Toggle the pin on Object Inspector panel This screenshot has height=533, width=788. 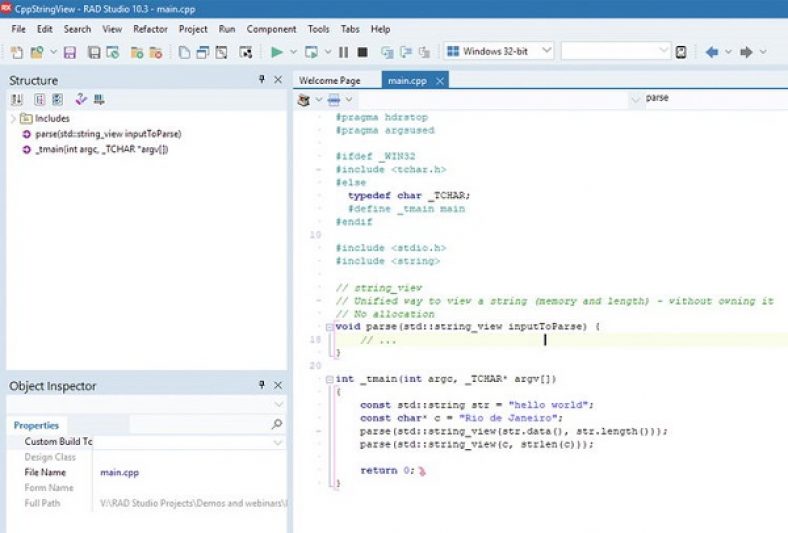(x=262, y=385)
